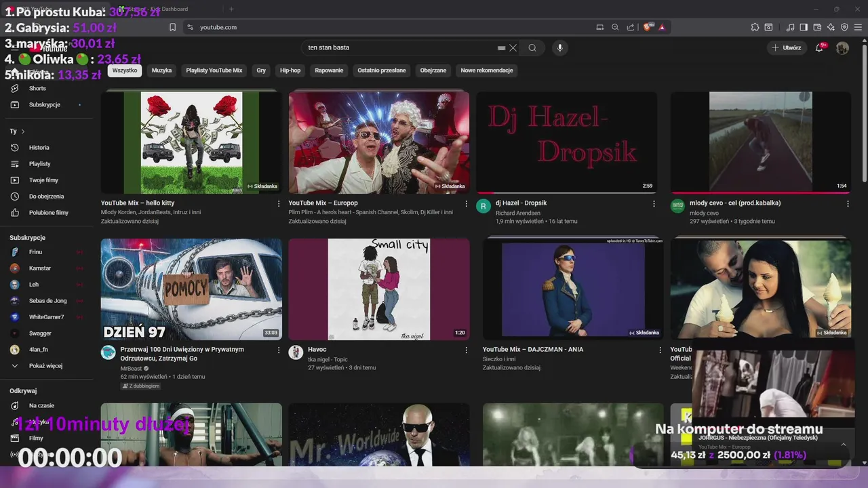
Task: Select the Muzyka filter chip
Action: [x=161, y=70]
